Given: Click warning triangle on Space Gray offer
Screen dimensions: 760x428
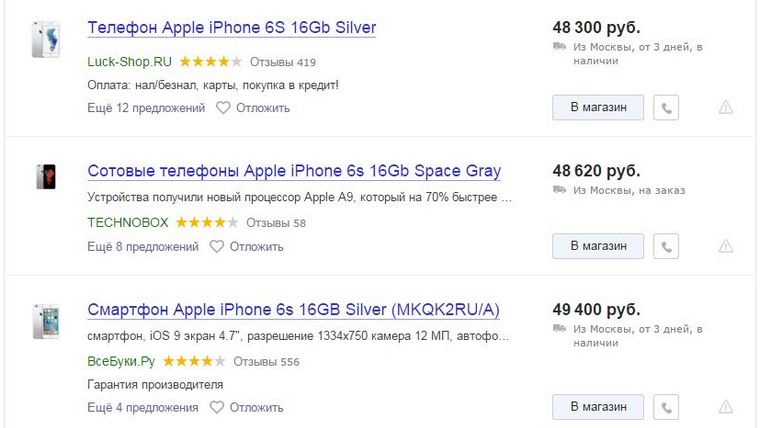Looking at the screenshot, I should 726,246.
